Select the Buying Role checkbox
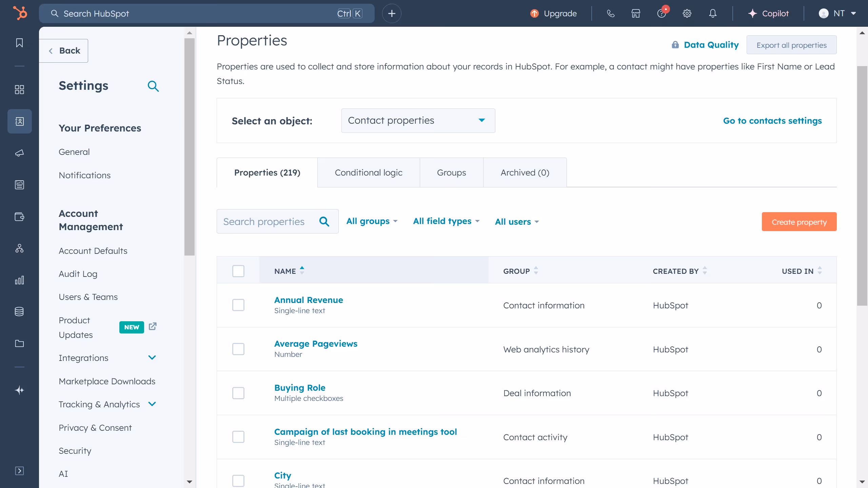Screen dimensions: 868x488 238,393
